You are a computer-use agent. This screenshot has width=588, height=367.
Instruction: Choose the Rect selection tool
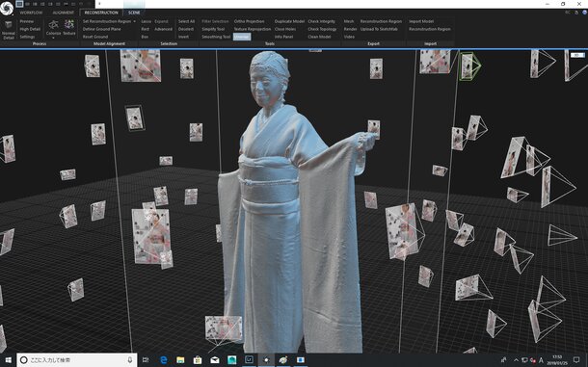[146, 29]
